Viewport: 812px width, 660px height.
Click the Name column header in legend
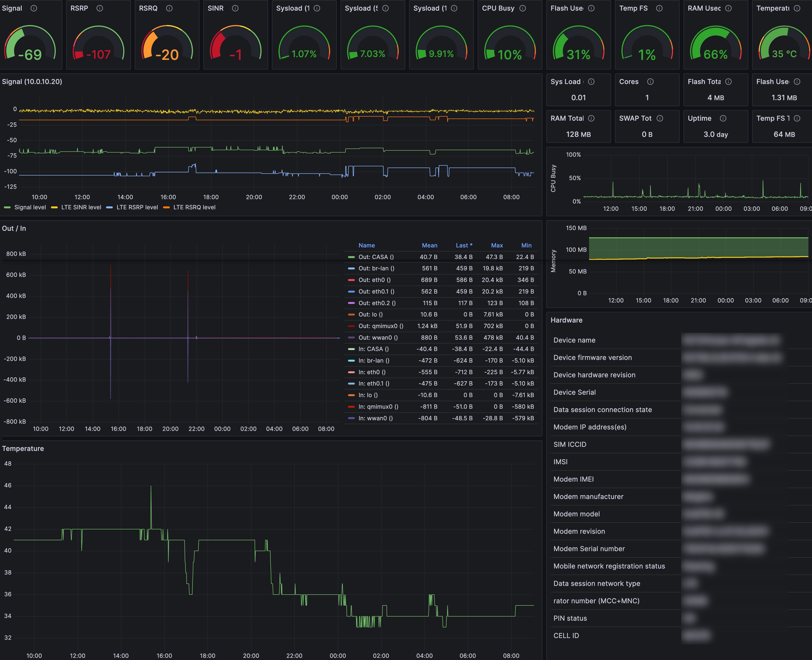point(367,246)
